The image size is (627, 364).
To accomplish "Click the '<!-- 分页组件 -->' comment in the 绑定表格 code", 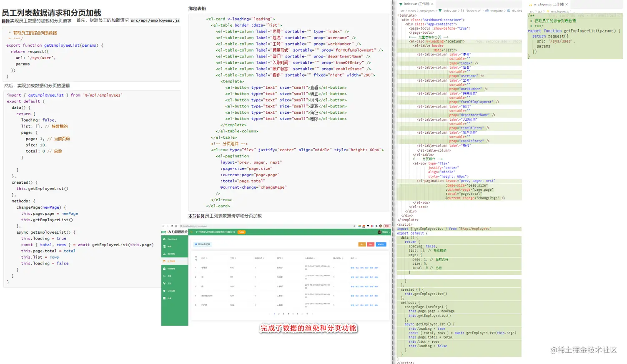I will point(229,144).
